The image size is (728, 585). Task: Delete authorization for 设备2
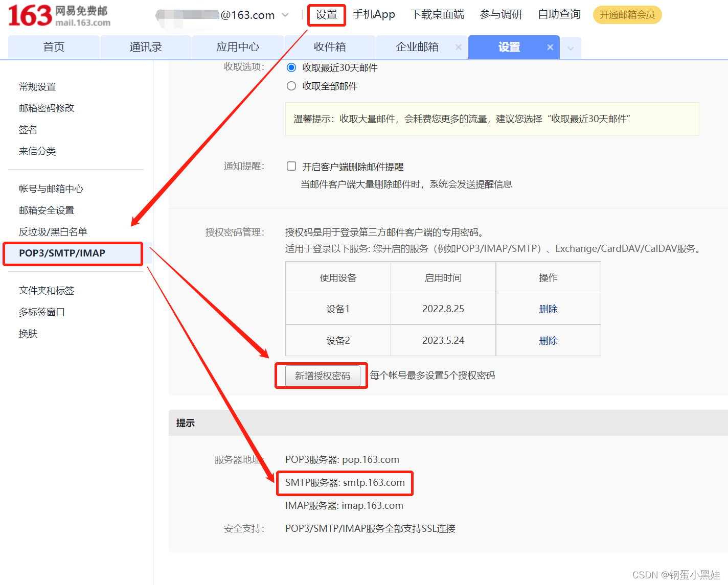click(548, 341)
